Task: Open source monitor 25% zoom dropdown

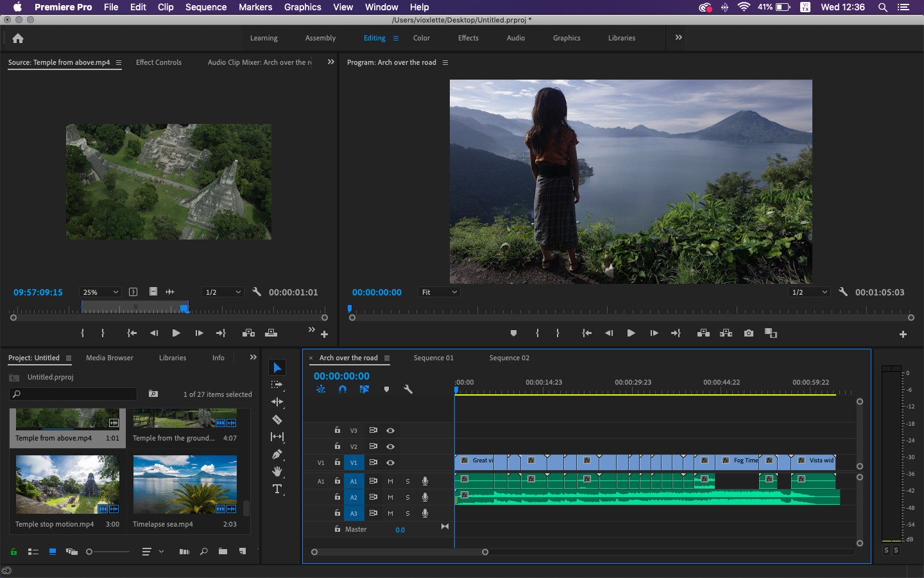Action: tap(100, 292)
